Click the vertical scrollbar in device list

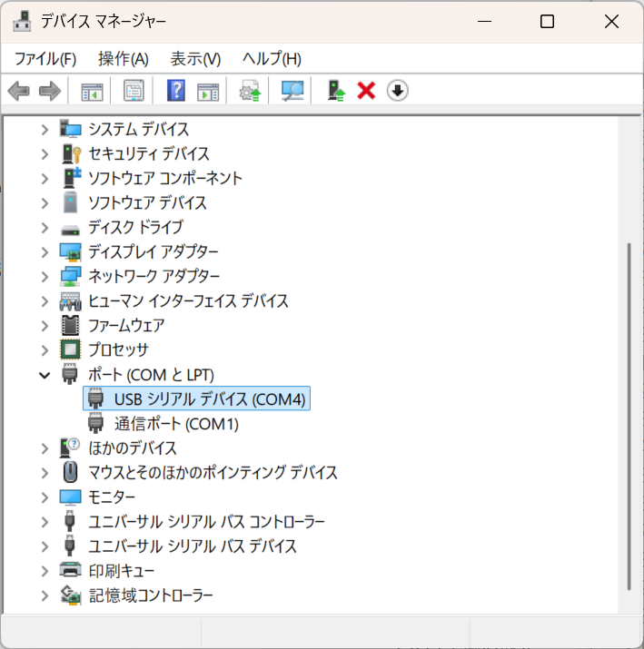[x=624, y=408]
